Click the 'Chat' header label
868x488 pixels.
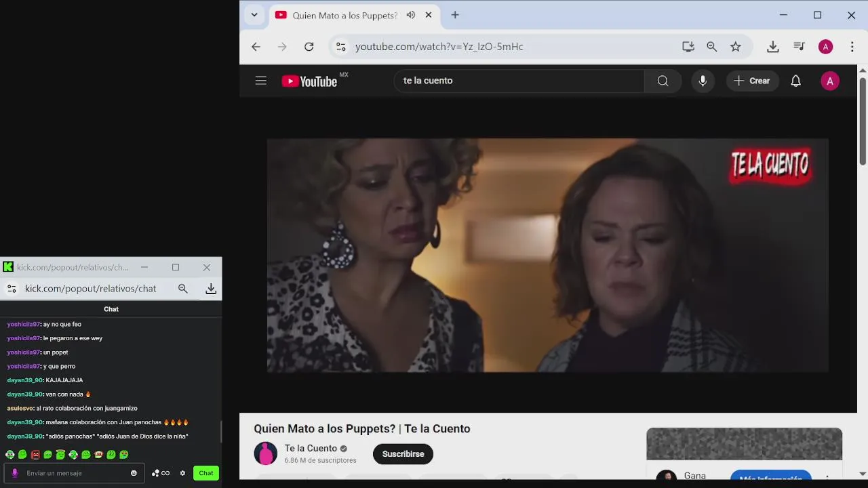click(111, 309)
